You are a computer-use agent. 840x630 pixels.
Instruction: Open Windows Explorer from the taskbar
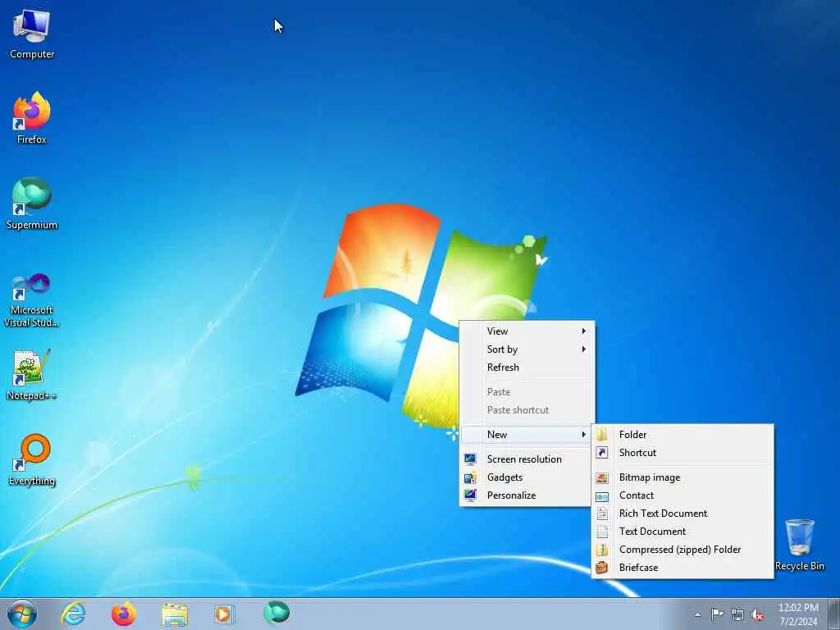point(175,614)
